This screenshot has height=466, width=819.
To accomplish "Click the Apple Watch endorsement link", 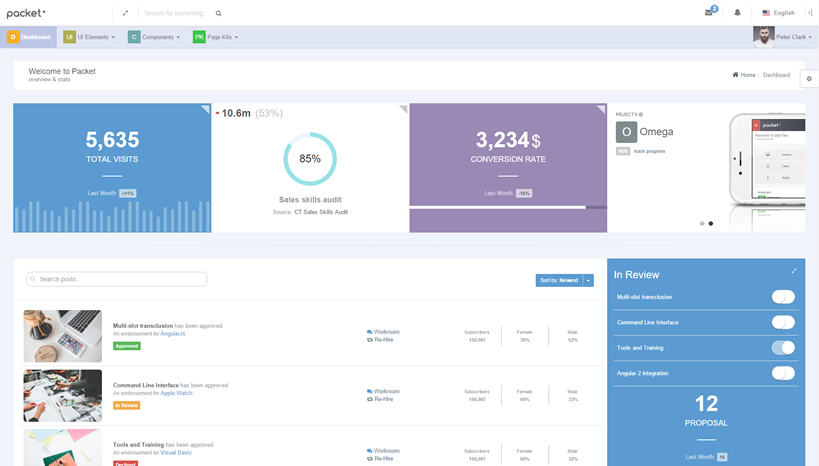I will [177, 393].
